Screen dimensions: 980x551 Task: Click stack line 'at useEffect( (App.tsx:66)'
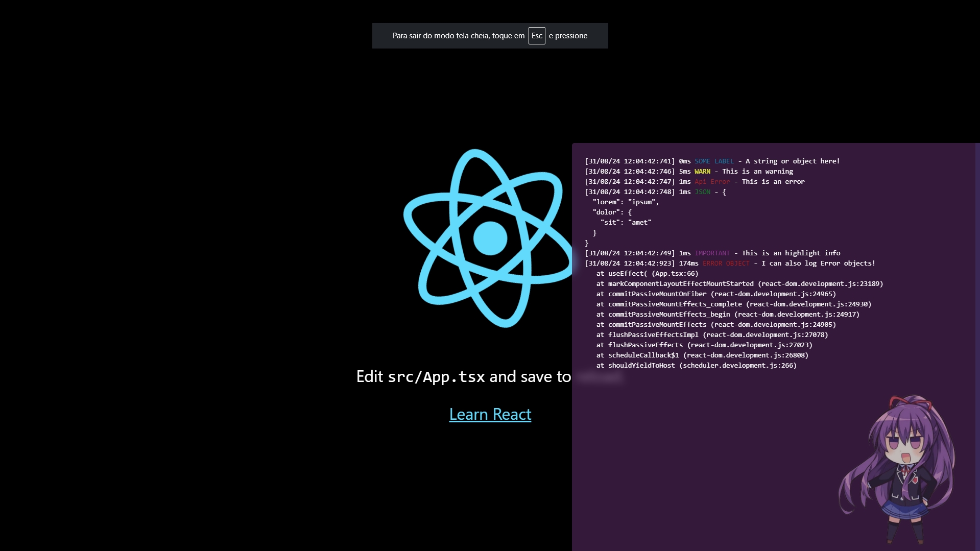(647, 274)
